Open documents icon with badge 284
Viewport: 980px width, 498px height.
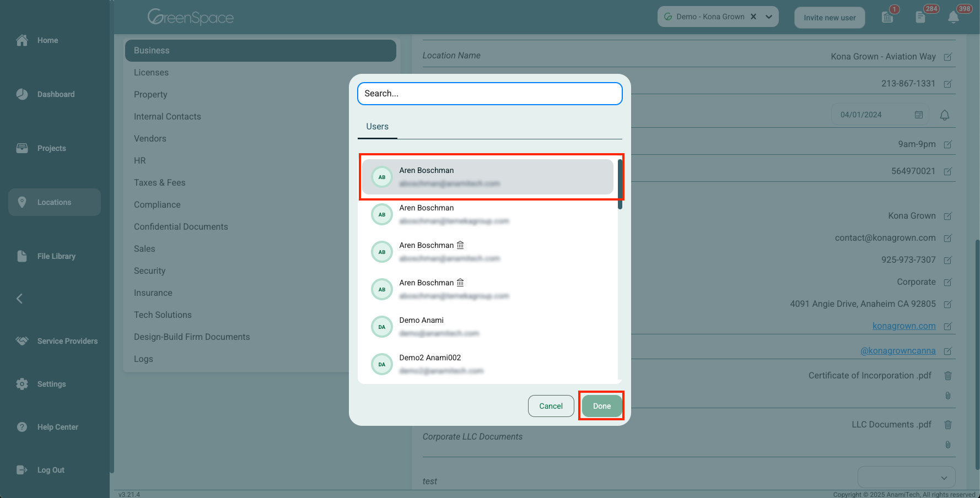920,17
